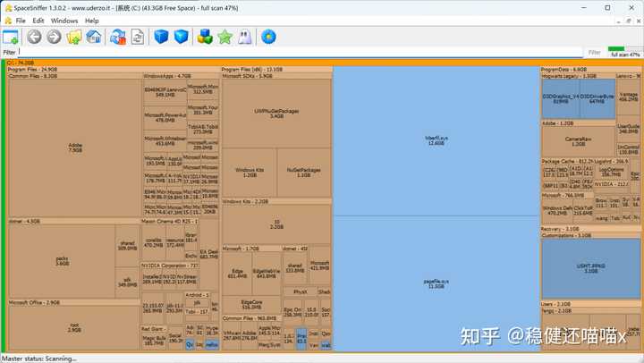The height and width of the screenshot is (363, 644).
Task: Open the Help menu
Action: (91, 21)
